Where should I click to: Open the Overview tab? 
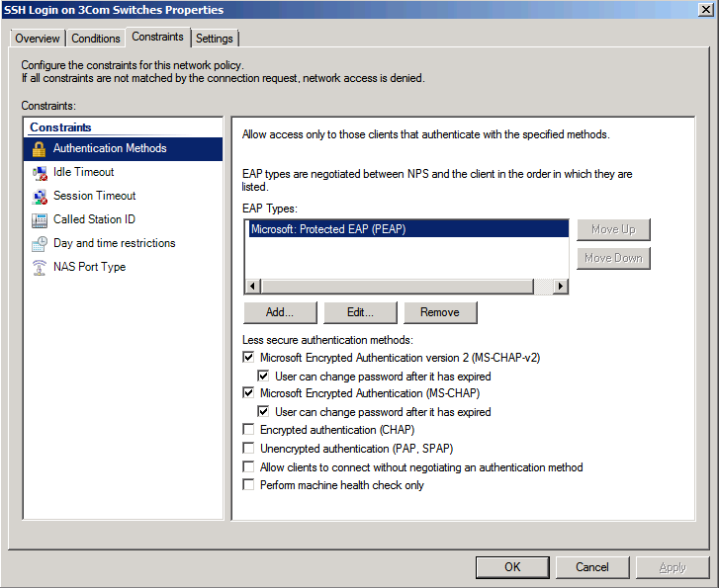point(38,39)
